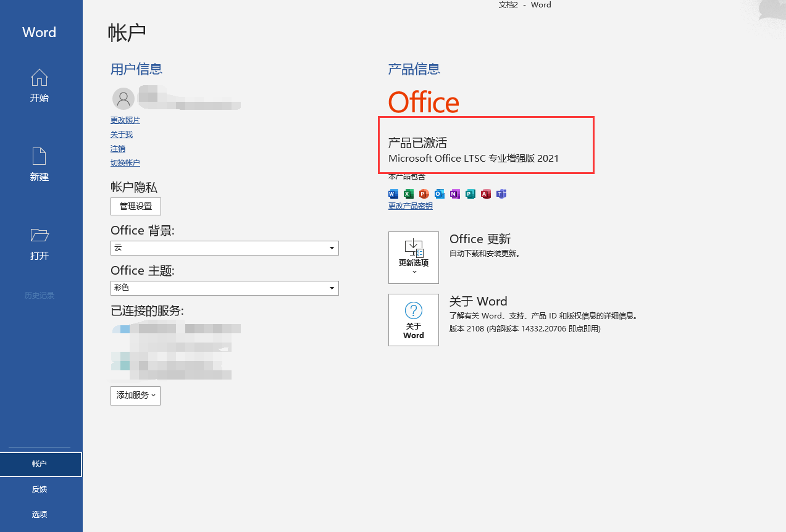Open the Office 背景 dropdown showing 云
786x532 pixels.
click(x=225, y=247)
